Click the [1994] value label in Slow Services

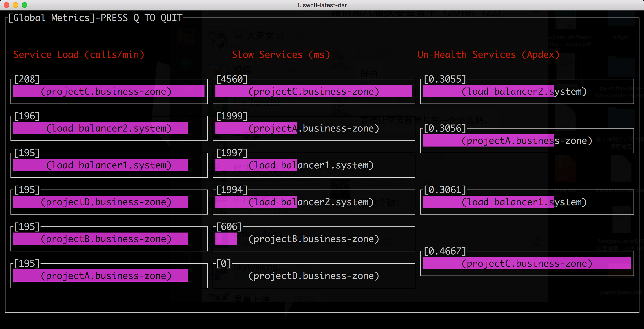click(232, 190)
